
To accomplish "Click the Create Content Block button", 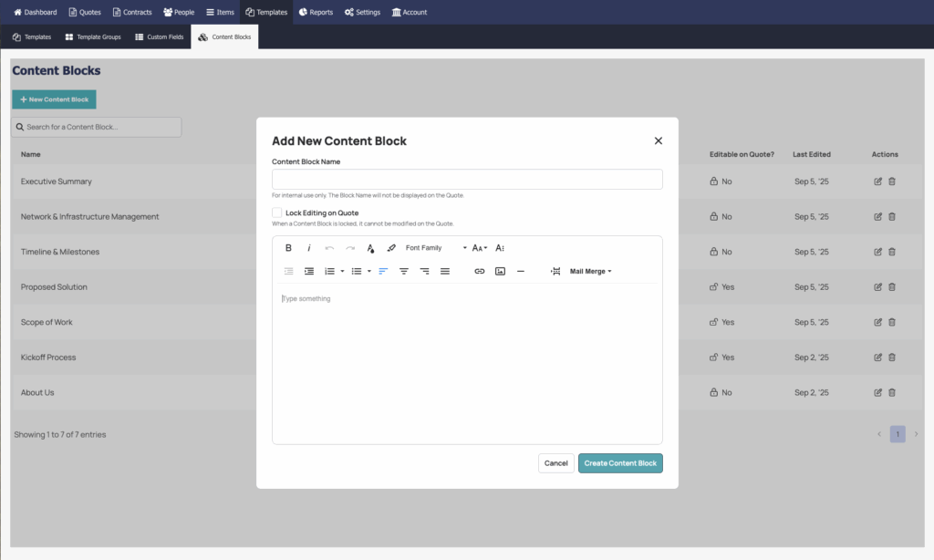I will point(620,463).
